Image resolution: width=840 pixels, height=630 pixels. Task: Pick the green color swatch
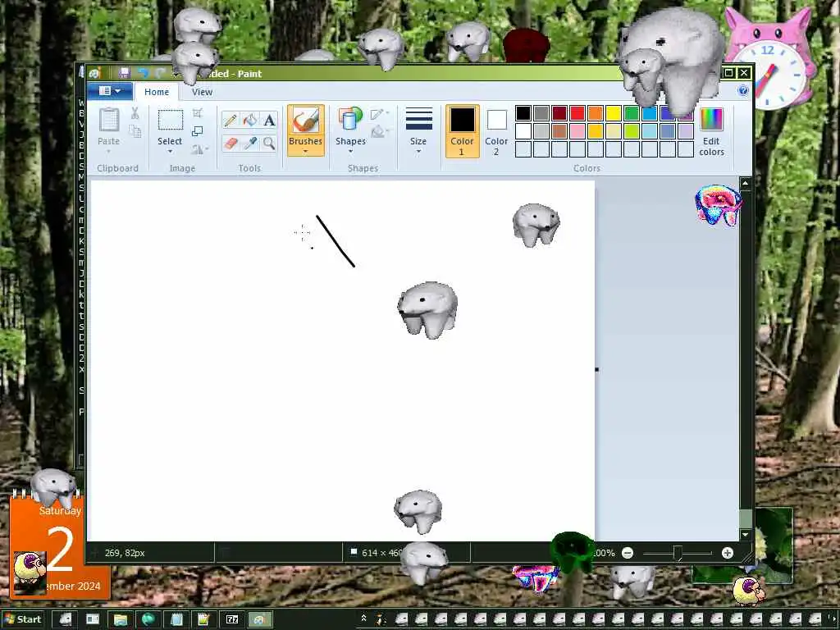coord(632,113)
